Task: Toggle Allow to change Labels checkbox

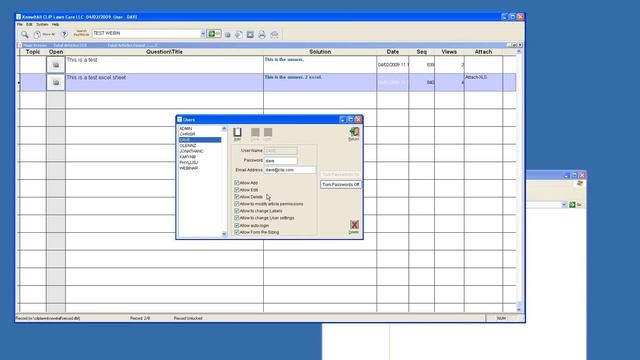Action: pyautogui.click(x=237, y=211)
